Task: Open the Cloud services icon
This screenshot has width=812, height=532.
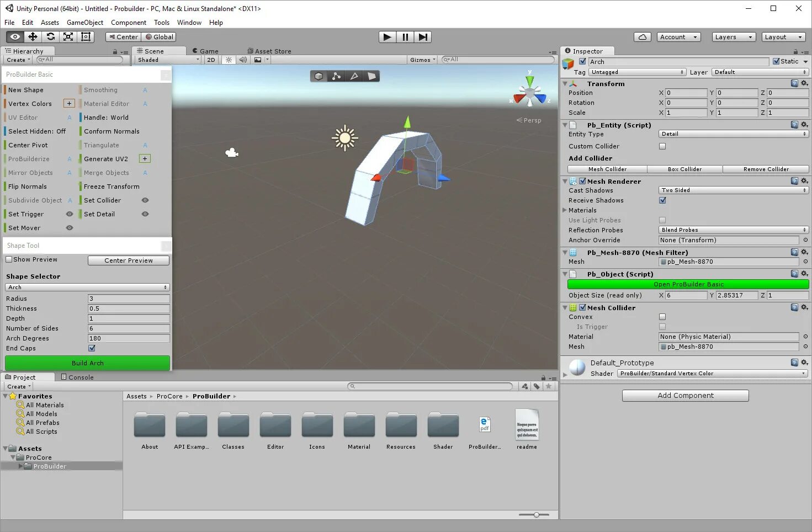Action: tap(643, 37)
